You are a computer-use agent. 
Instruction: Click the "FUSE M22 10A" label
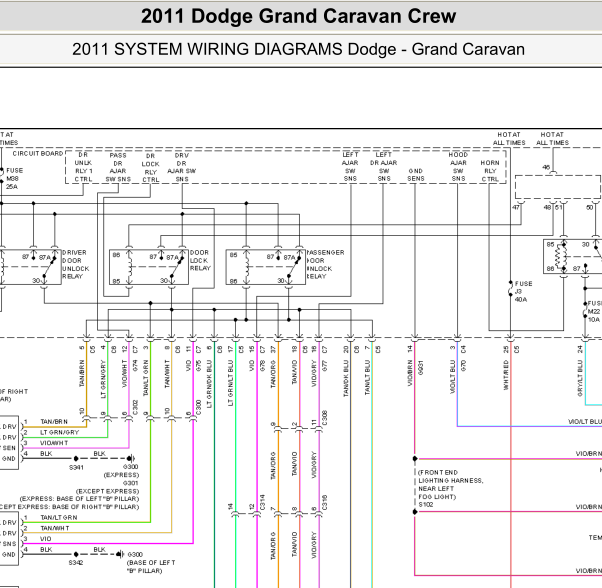(594, 311)
